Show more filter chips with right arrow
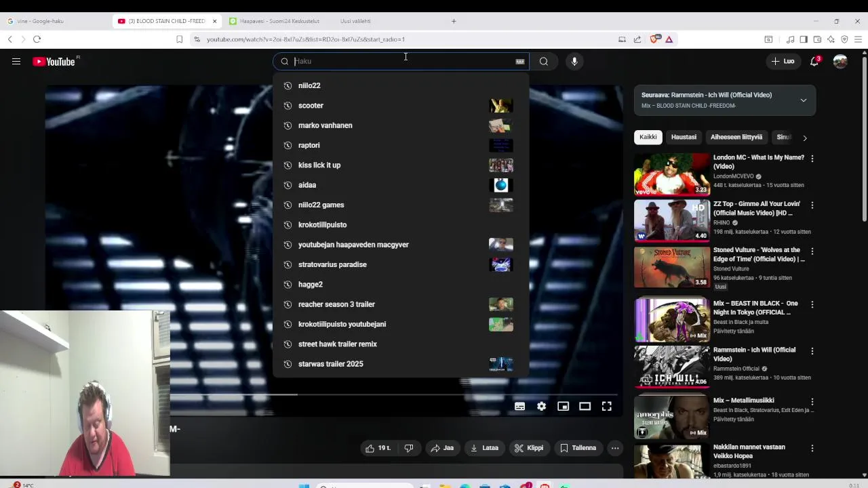 click(805, 138)
